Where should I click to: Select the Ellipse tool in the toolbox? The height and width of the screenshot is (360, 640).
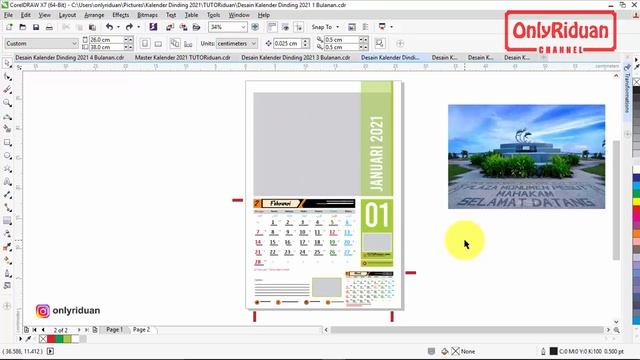pyautogui.click(x=7, y=156)
